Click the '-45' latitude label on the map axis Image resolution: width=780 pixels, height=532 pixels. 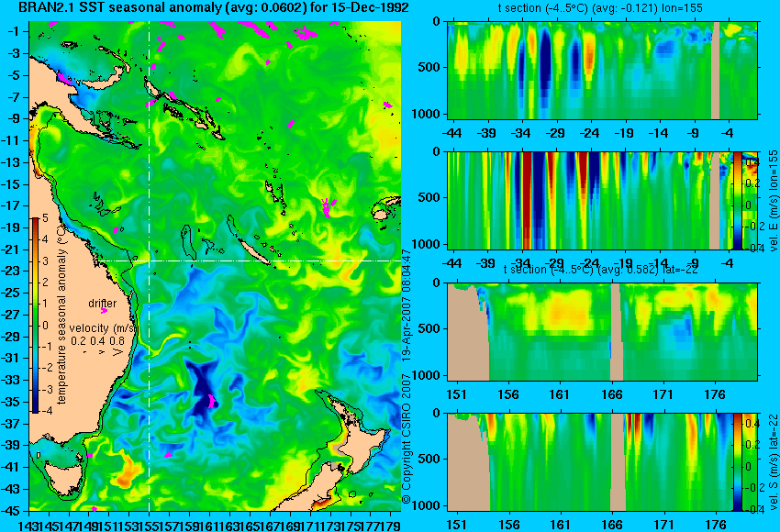[x=12, y=511]
